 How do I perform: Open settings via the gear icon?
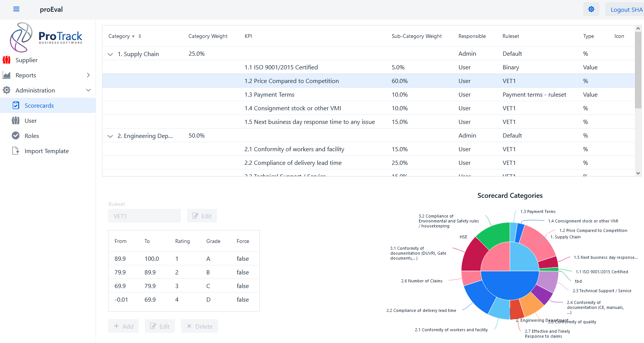(591, 9)
